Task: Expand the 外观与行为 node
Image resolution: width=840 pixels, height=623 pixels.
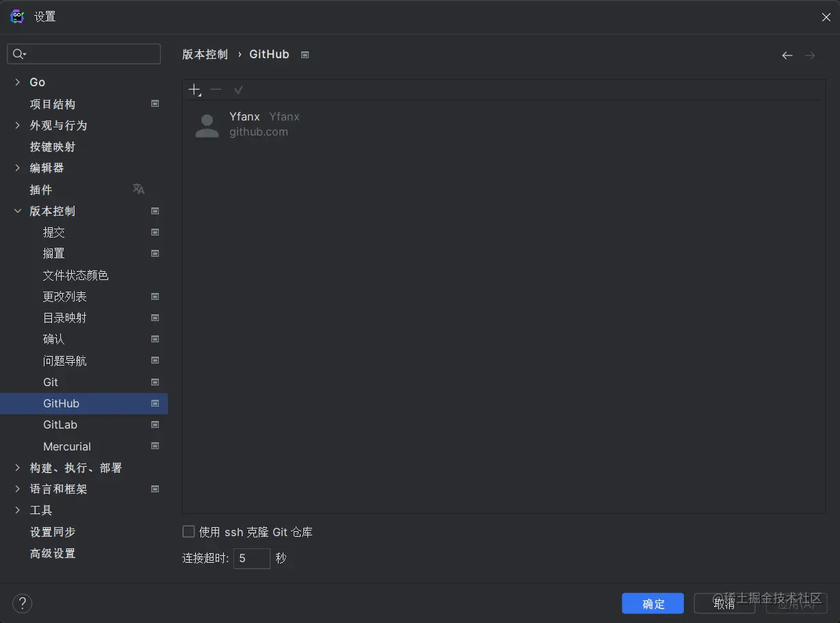Action: [x=18, y=125]
